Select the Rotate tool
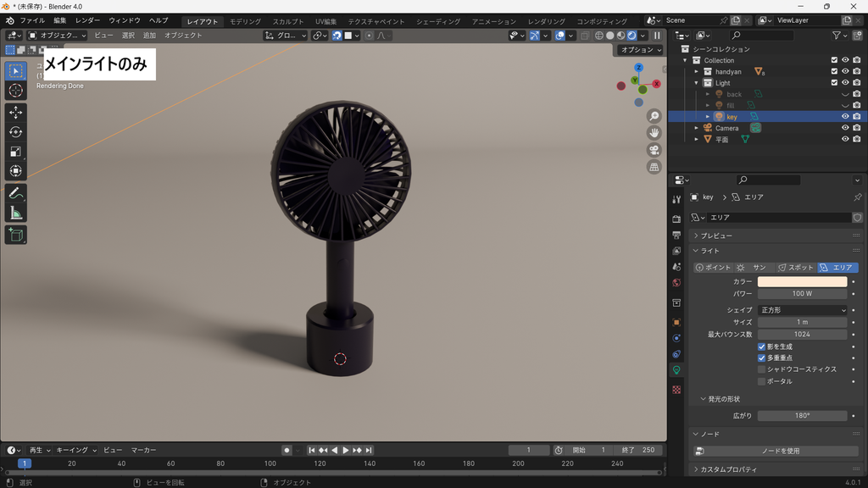The image size is (868, 488). click(15, 131)
